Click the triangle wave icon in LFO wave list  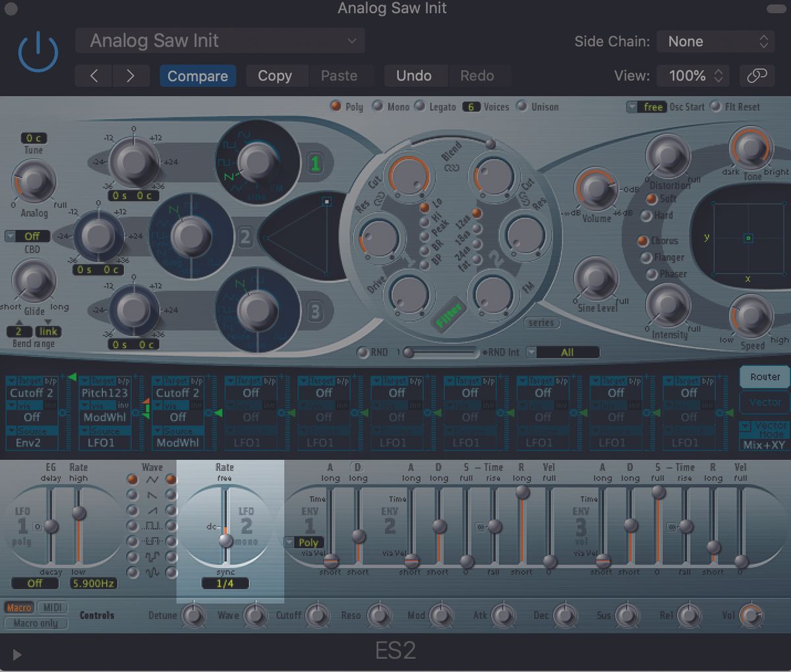coord(152,479)
